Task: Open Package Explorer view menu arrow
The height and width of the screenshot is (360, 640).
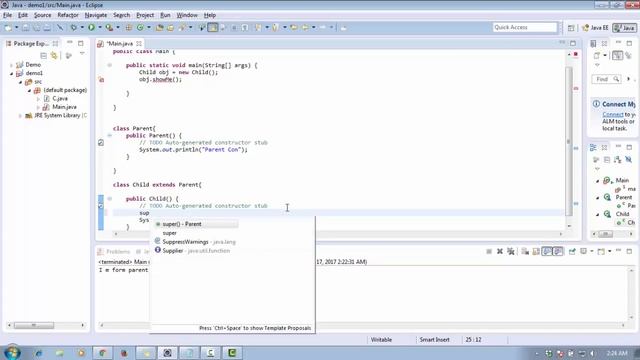Action: [82, 54]
